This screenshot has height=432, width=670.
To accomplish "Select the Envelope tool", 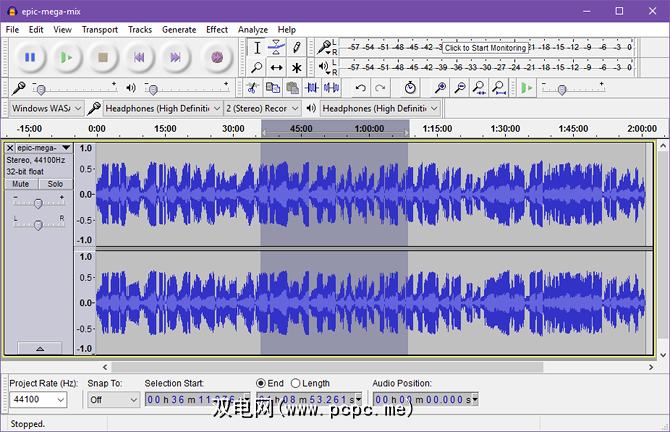I will coord(276,47).
